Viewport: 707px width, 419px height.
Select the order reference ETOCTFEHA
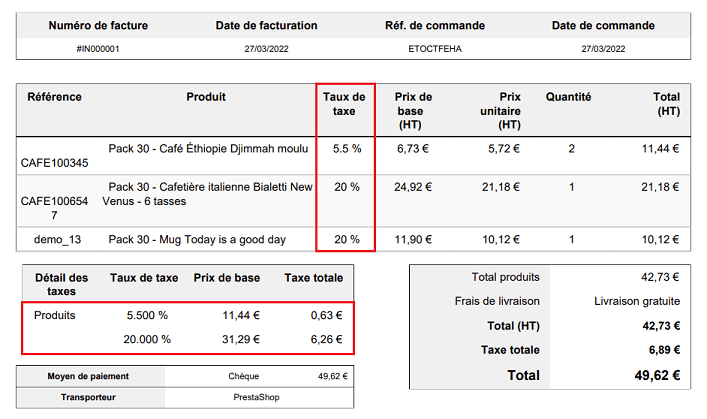click(434, 48)
